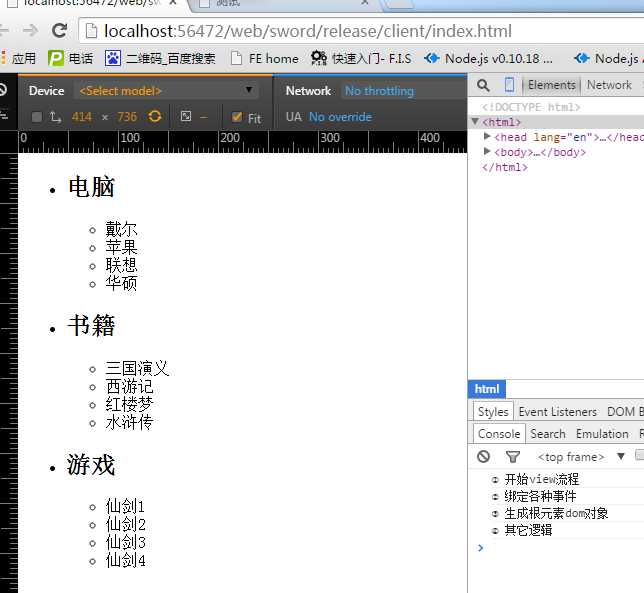Click the 水浒传 list item

click(x=129, y=423)
